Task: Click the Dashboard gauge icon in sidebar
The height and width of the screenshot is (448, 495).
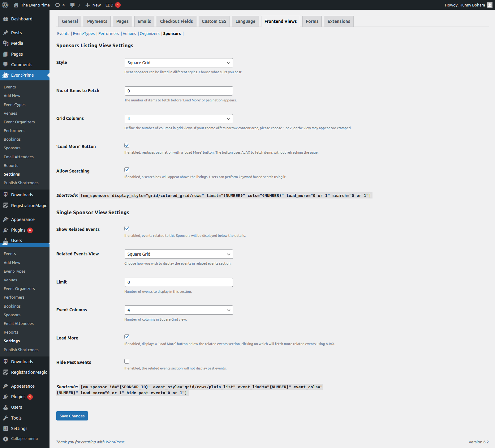Action: pyautogui.click(x=6, y=19)
